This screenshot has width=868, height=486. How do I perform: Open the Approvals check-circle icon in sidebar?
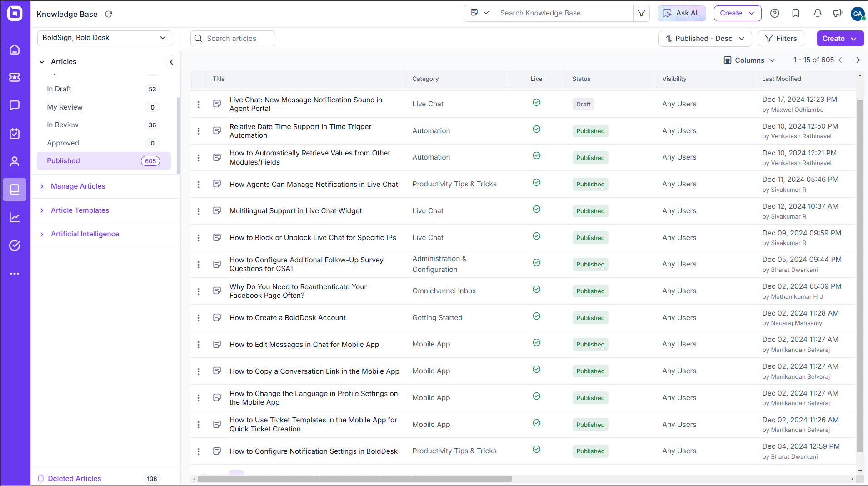click(15, 246)
